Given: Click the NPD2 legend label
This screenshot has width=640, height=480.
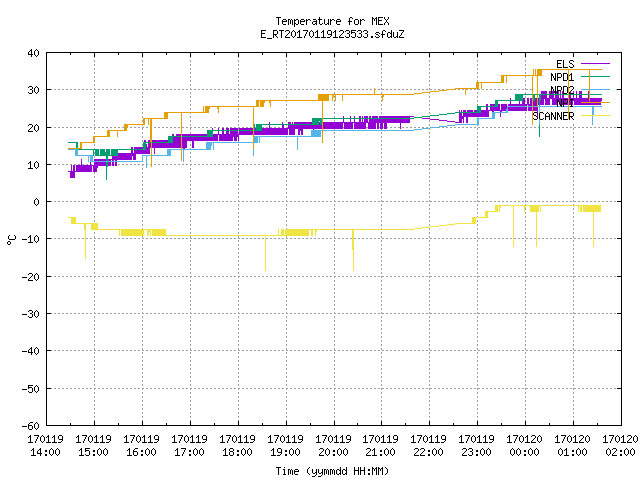Looking at the screenshot, I should click(x=562, y=90).
